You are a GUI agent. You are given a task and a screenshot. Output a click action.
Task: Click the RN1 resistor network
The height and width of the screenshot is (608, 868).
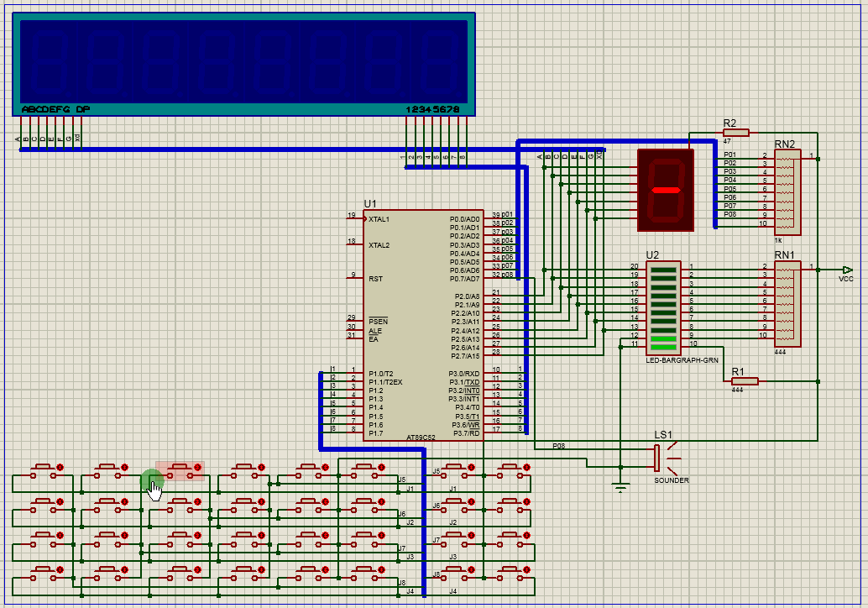787,305
